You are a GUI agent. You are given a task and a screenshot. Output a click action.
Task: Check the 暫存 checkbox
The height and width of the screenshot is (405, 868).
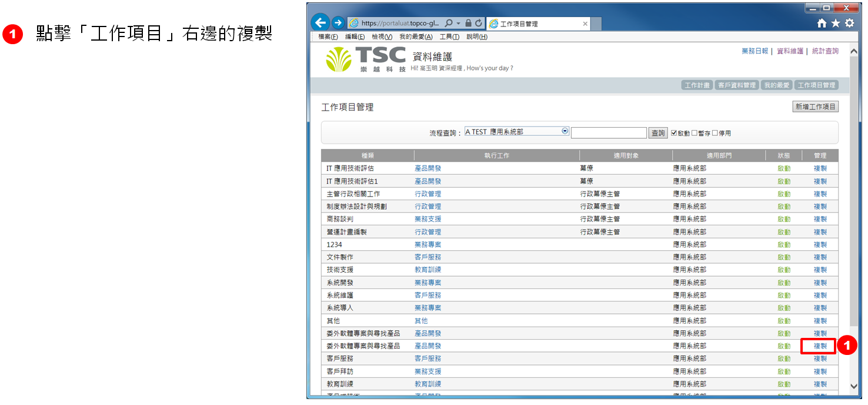coord(695,133)
